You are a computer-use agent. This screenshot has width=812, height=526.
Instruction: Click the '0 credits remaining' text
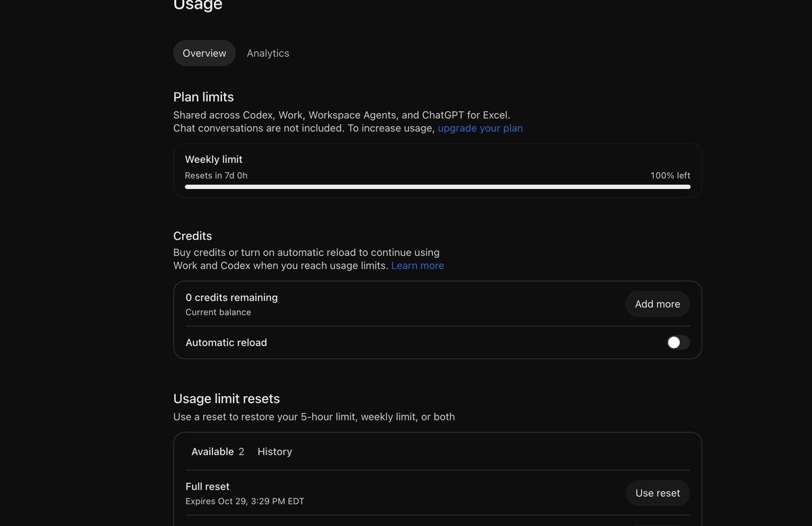pos(231,297)
